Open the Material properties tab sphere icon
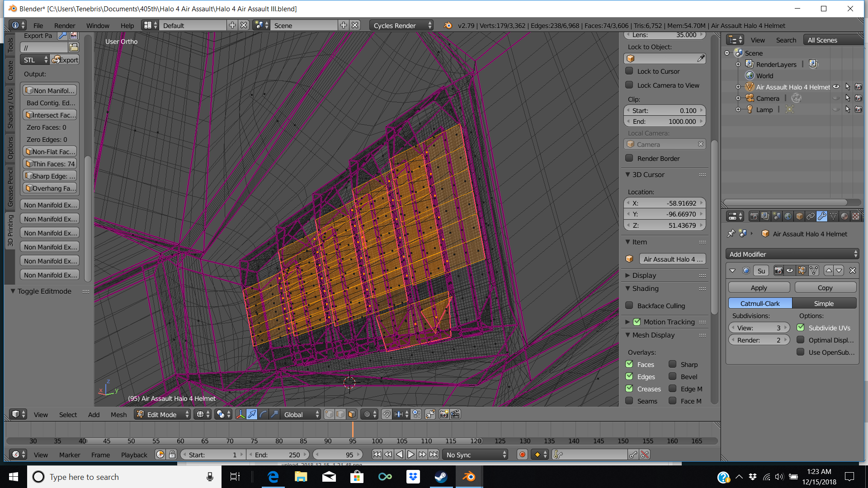Image resolution: width=868 pixels, height=488 pixels. pos(844,216)
